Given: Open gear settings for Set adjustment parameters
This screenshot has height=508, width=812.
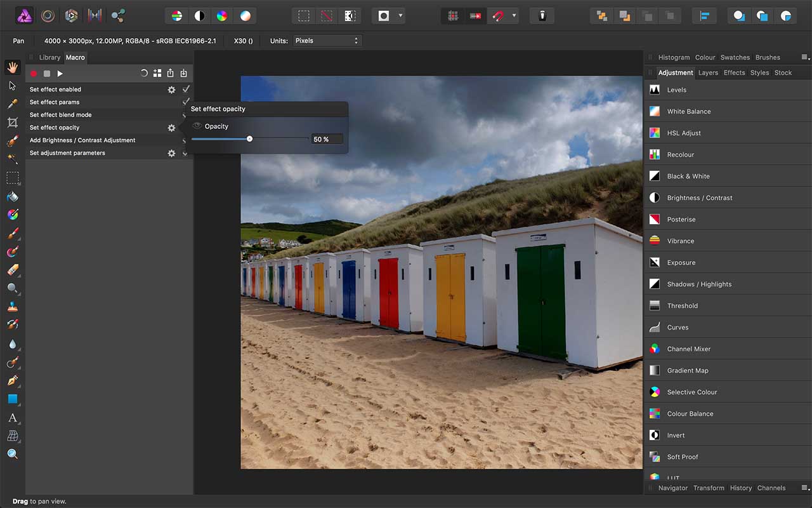Looking at the screenshot, I should click(171, 153).
